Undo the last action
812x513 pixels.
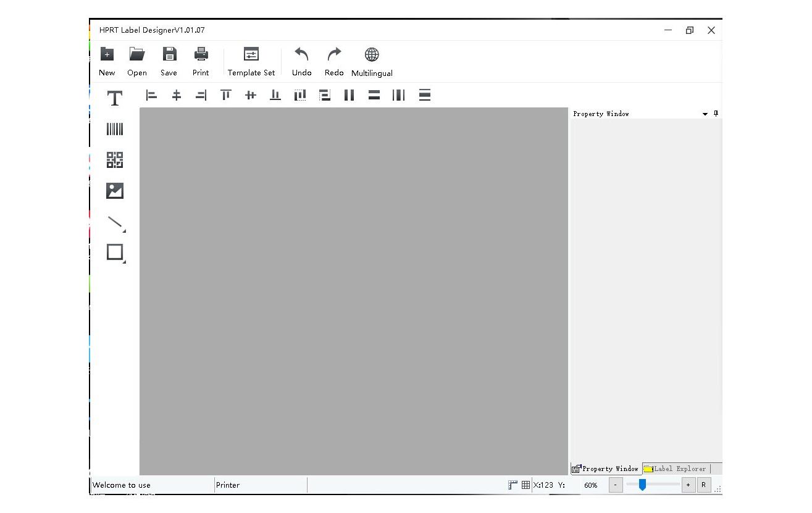click(x=301, y=62)
